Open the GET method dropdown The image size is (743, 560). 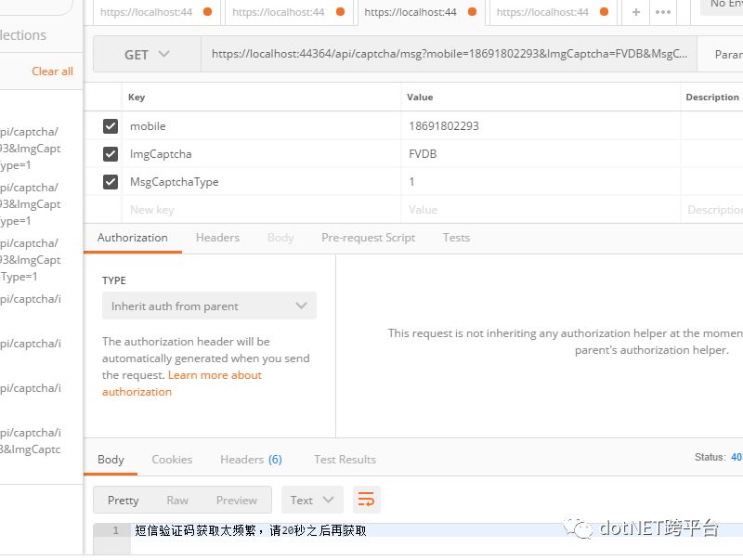[x=147, y=55]
